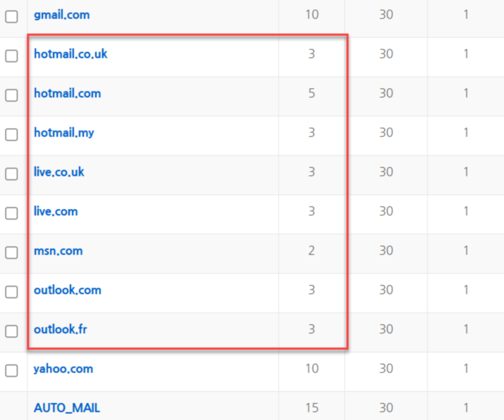
Task: Click value 5 in hotmail.com row
Action: pos(312,93)
